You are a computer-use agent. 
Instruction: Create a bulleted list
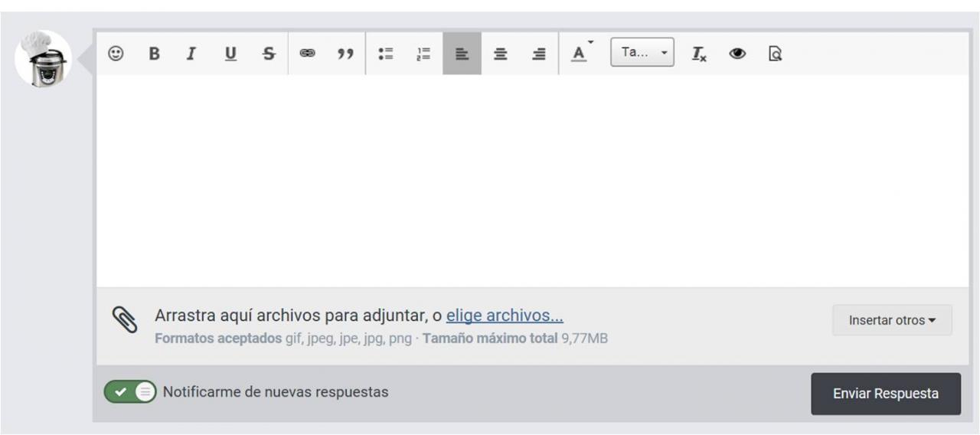[385, 54]
